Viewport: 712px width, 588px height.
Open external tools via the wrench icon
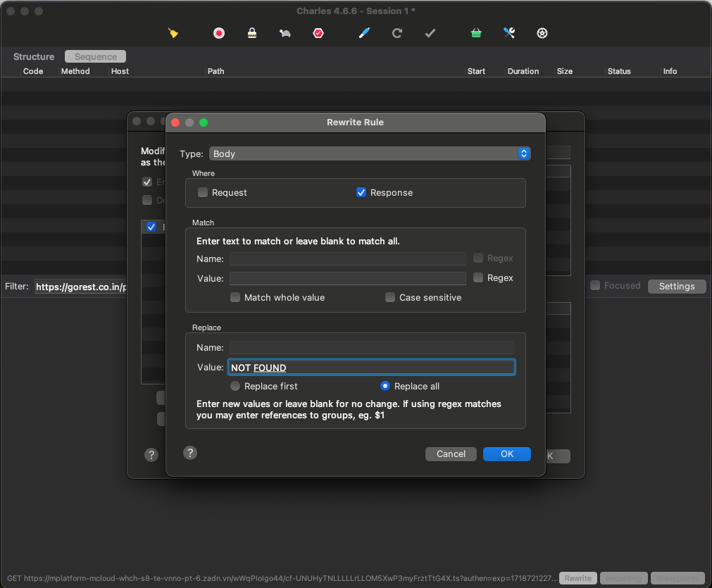508,32
